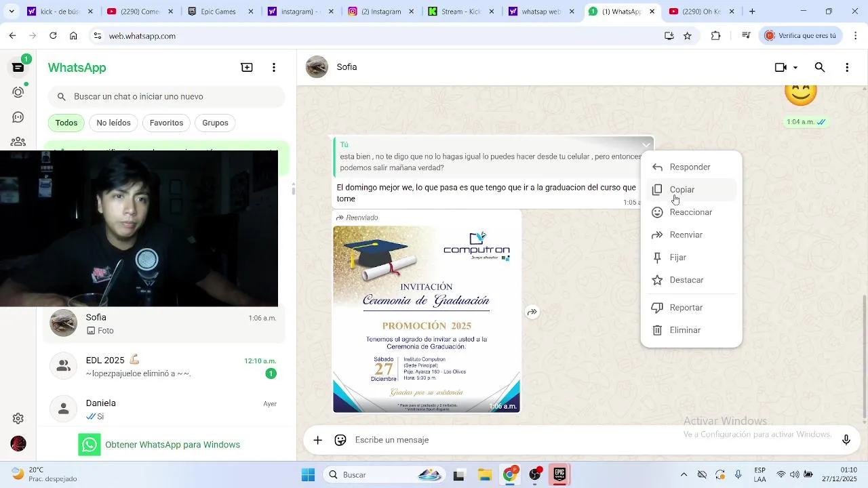
Task: Forward the graduation image via arrow icon
Action: (532, 312)
